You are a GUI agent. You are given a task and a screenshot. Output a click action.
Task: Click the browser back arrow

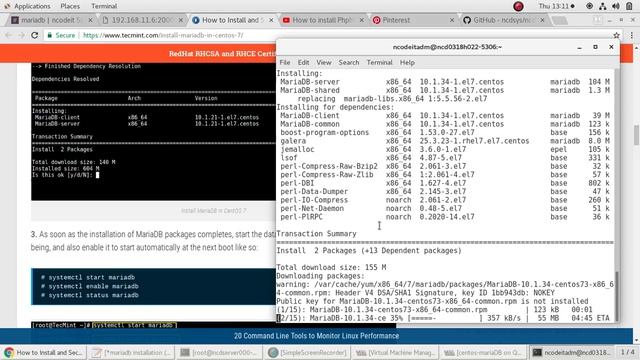9,36
